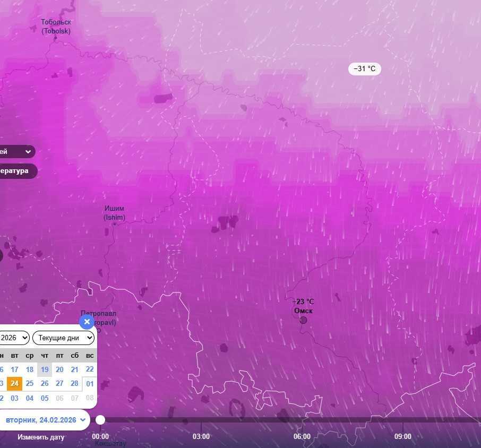The width and height of the screenshot is (481, 448).
Task: Select the highlighted day 24 in calendar
Action: point(15,384)
